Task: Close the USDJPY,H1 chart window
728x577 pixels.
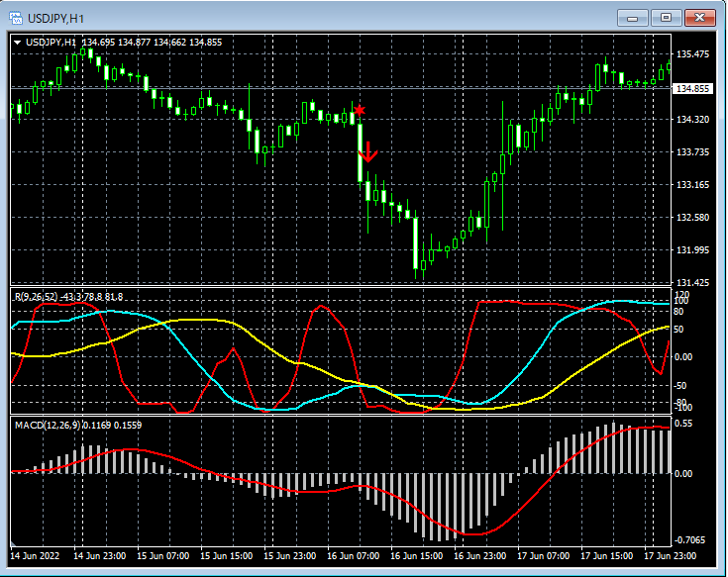Action: point(700,17)
